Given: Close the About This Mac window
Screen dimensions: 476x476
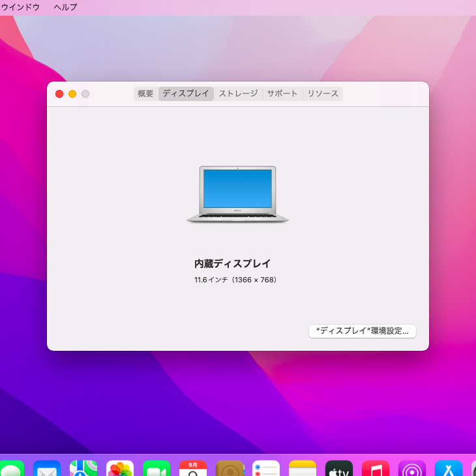Looking at the screenshot, I should point(59,94).
